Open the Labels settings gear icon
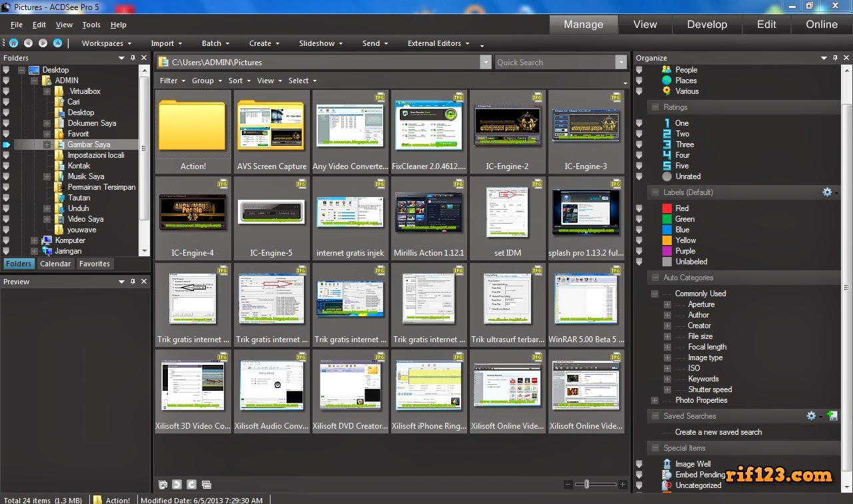 [x=827, y=192]
